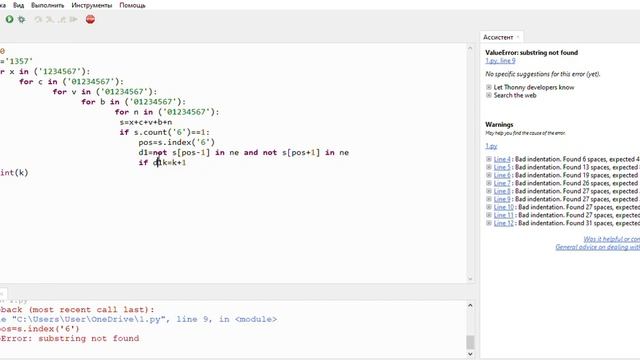Click the shell scrollbar down arrow

[x=470, y=354]
